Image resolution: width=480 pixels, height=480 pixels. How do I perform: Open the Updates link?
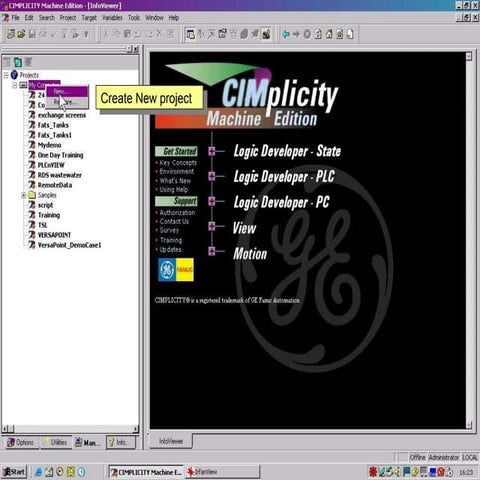click(170, 249)
